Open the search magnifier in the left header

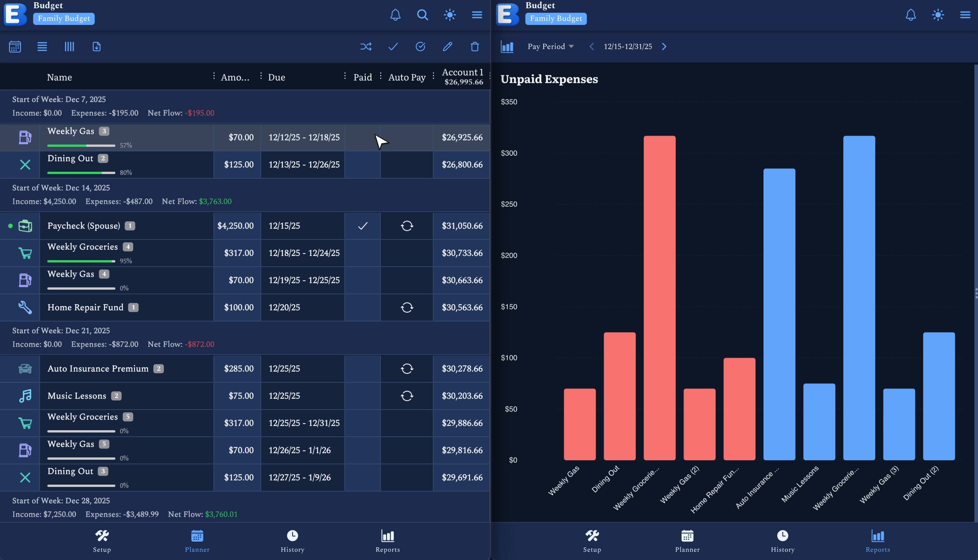click(x=422, y=15)
